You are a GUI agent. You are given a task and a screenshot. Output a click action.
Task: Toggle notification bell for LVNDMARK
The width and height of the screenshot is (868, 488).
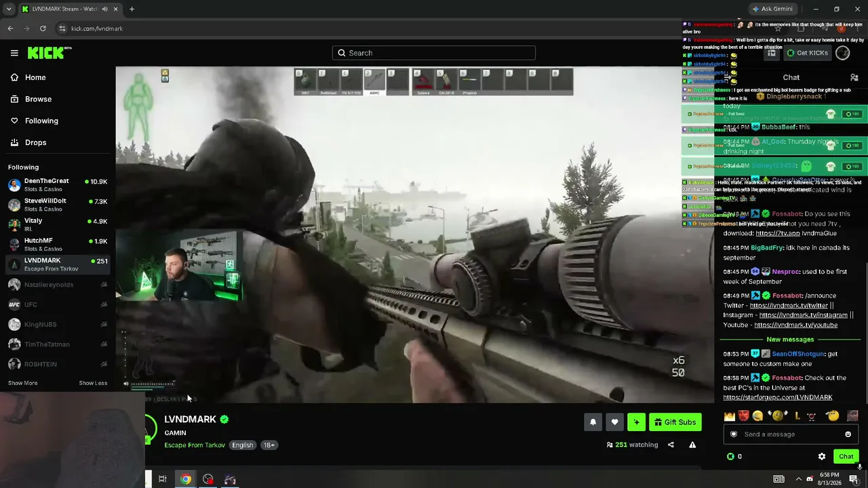[593, 422]
